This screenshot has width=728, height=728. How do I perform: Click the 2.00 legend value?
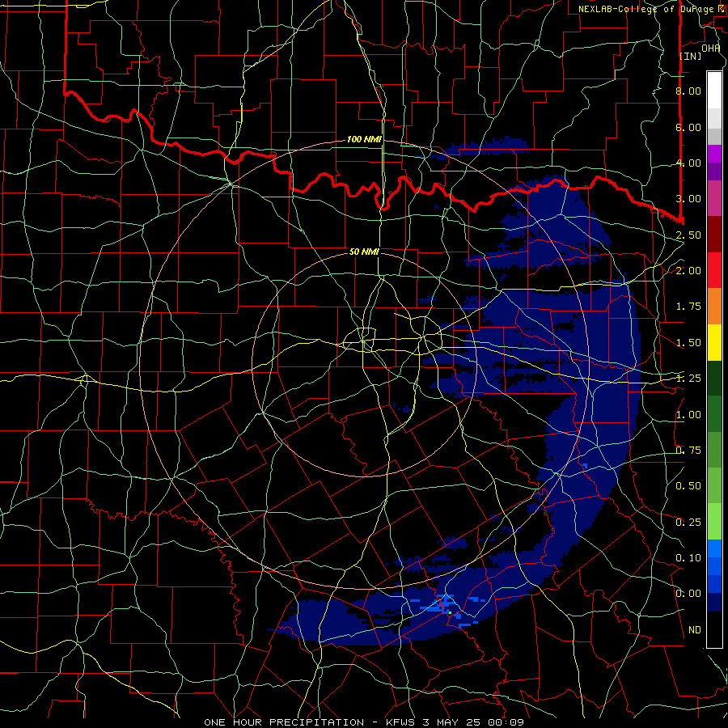[x=688, y=271]
